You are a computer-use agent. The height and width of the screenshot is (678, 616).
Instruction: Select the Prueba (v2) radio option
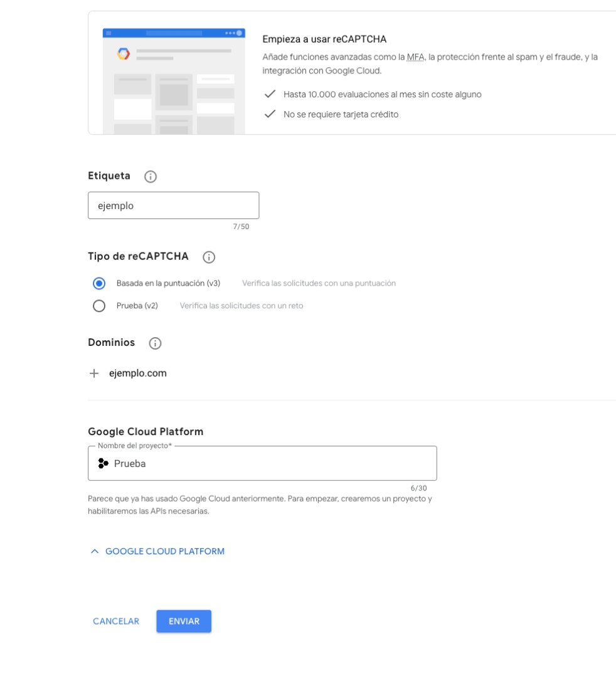click(x=99, y=306)
